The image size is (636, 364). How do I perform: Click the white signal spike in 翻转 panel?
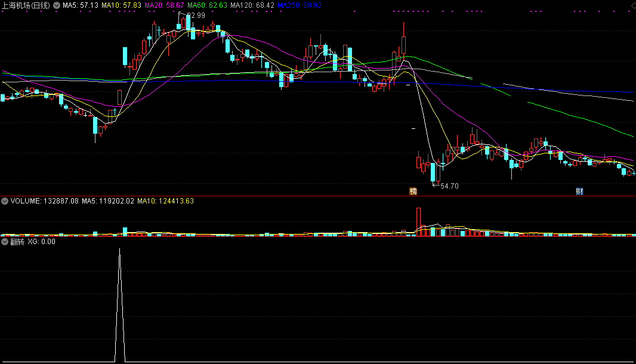coord(120,304)
